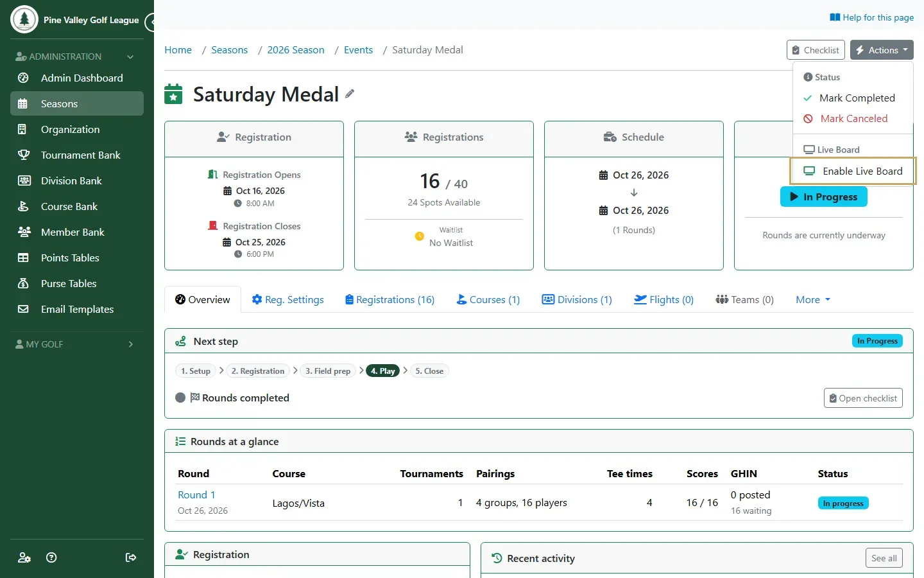Open the More tabs dropdown
The height and width of the screenshot is (578, 924).
pos(813,300)
